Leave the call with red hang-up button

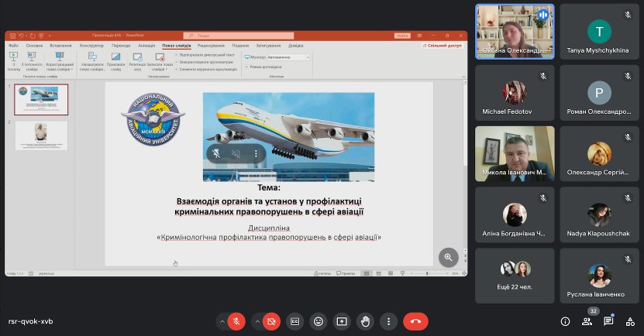[415, 321]
